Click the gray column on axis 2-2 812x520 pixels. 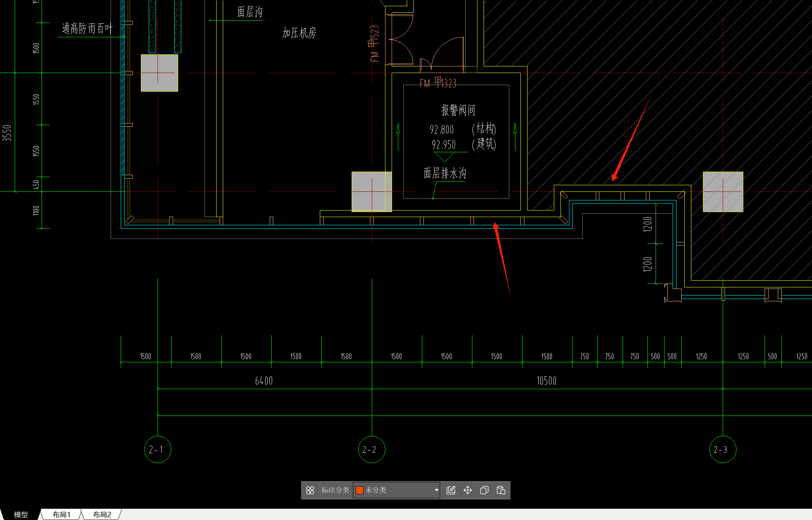point(371,192)
